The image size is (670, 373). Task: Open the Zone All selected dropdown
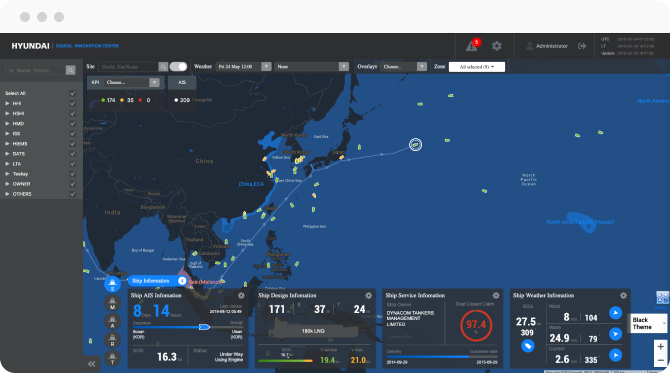coord(476,67)
